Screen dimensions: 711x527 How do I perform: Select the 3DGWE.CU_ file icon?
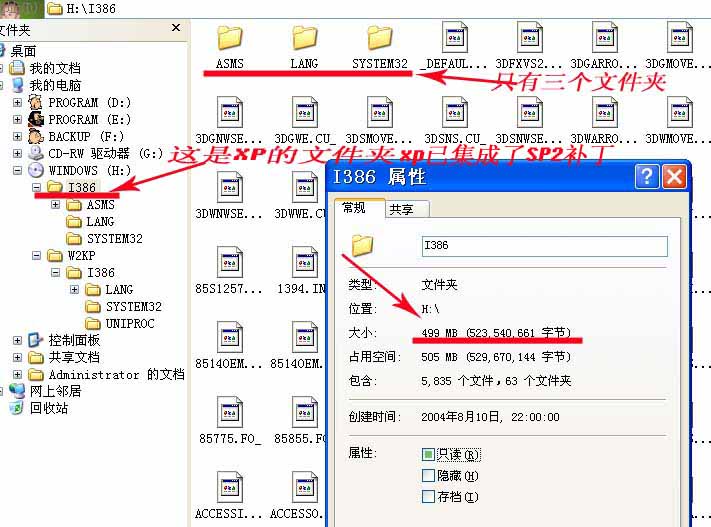coord(304,112)
